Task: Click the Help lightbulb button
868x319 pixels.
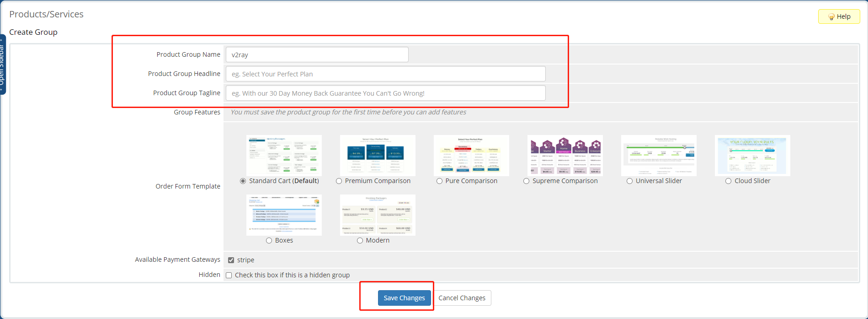Action: [x=839, y=16]
